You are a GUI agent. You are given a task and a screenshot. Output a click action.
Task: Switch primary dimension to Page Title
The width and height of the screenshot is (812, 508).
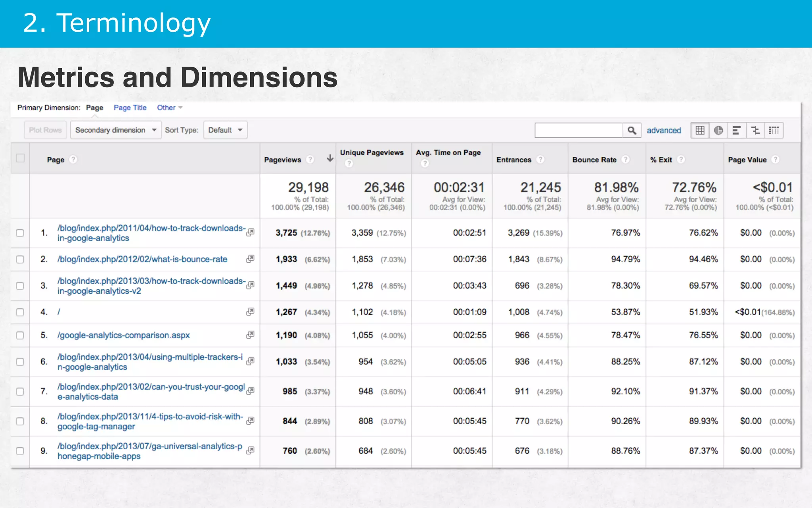point(130,108)
